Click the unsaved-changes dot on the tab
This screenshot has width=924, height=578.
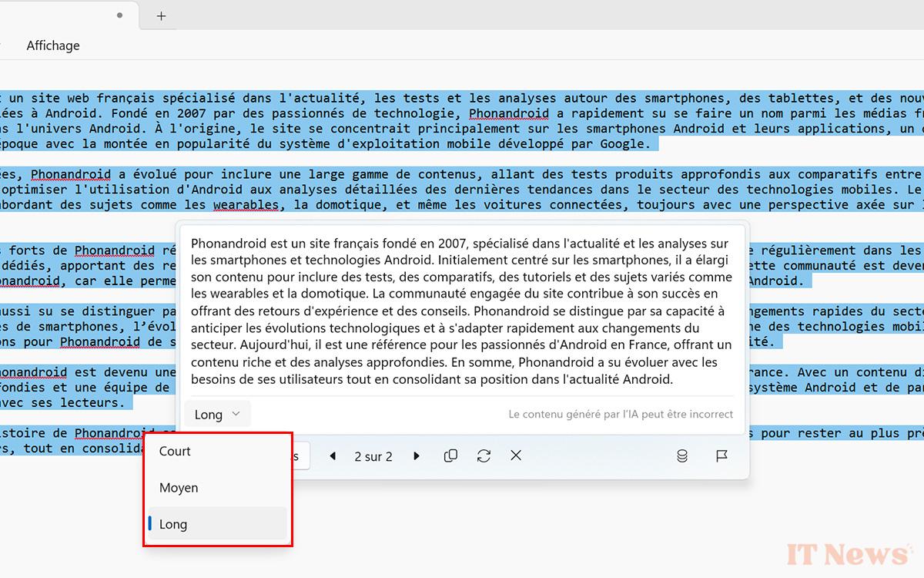[x=119, y=15]
